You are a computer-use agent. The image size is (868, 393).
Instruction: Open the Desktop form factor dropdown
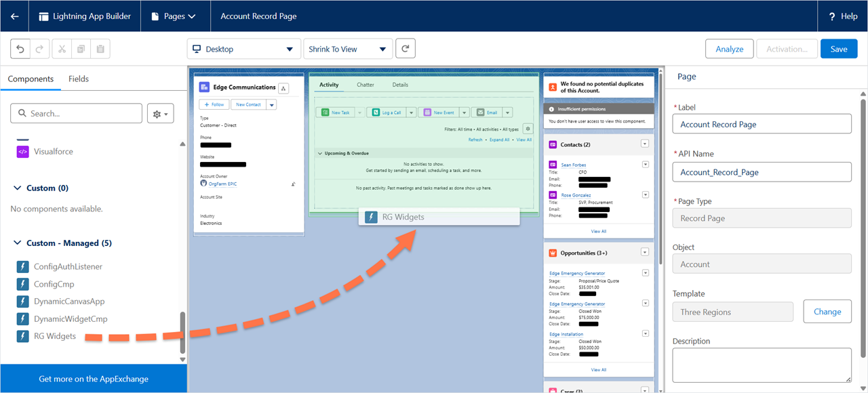(x=244, y=49)
